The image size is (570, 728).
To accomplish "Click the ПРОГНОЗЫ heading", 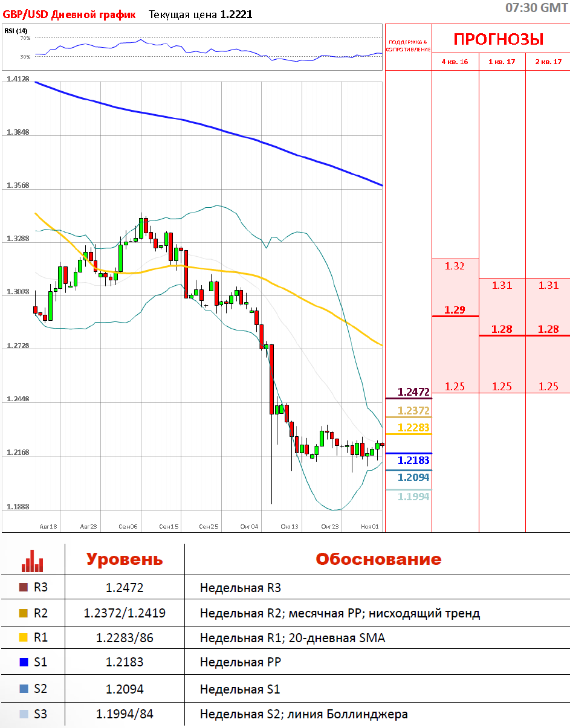I will pos(499,39).
